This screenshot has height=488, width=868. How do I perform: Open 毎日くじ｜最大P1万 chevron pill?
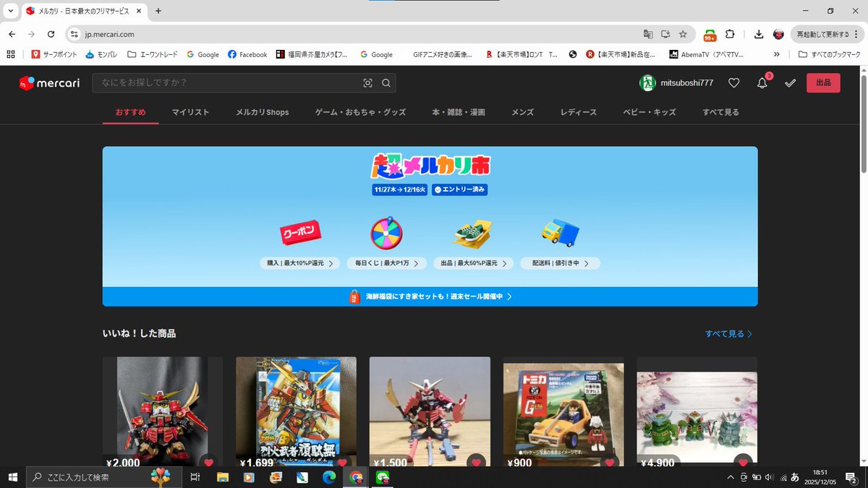(x=386, y=264)
